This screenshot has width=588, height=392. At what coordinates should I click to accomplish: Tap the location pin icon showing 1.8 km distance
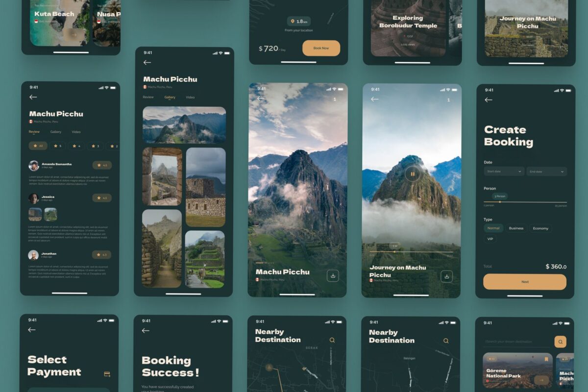[x=292, y=22]
